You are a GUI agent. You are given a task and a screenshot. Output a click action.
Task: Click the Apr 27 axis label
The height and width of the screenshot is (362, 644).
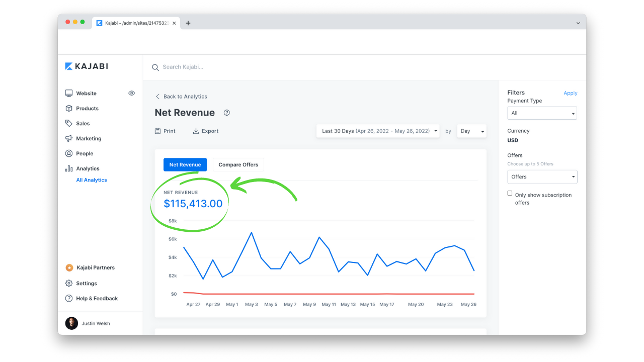coord(193,304)
